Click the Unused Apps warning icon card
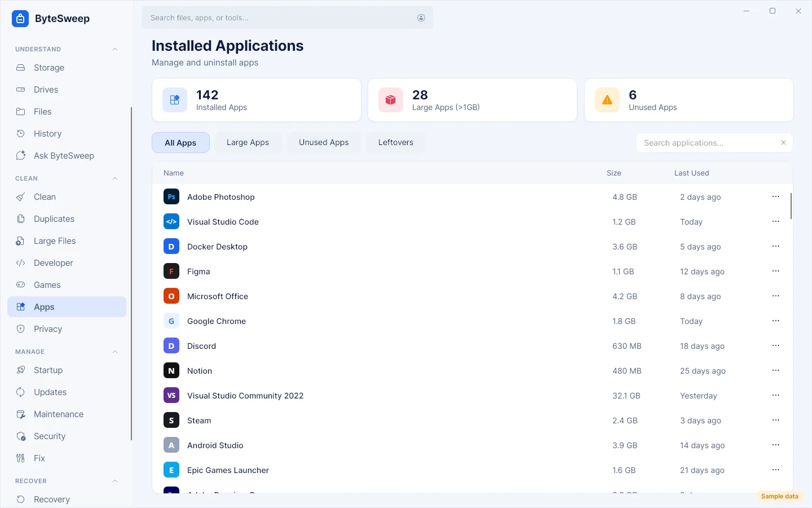The width and height of the screenshot is (812, 508). click(607, 100)
